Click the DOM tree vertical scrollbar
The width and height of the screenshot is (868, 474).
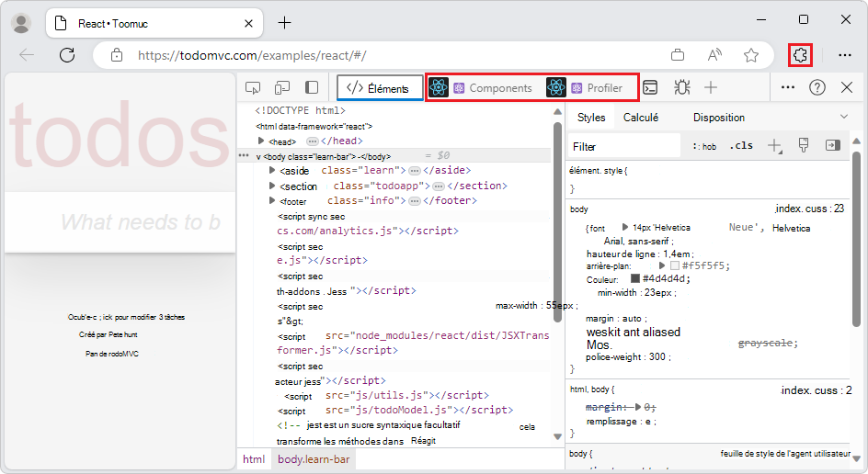pyautogui.click(x=557, y=221)
